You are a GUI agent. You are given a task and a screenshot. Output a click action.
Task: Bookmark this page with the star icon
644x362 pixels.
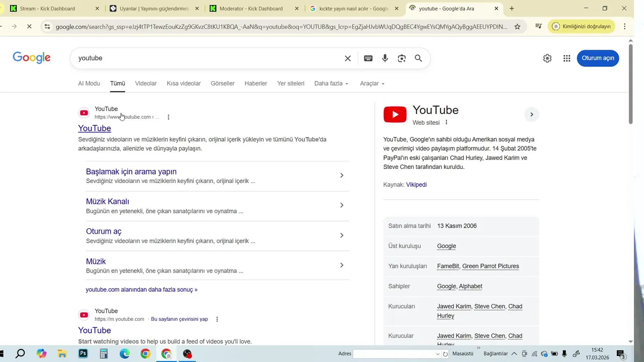[x=517, y=27]
